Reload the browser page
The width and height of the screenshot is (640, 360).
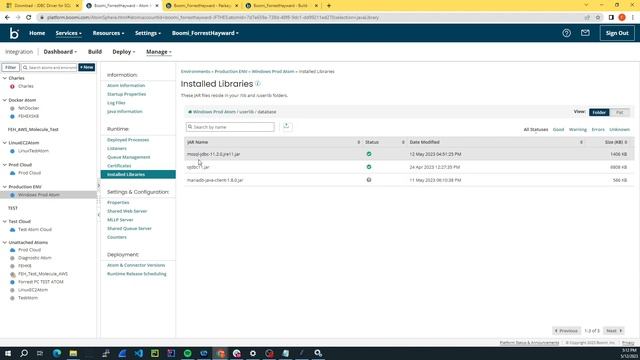pos(29,17)
